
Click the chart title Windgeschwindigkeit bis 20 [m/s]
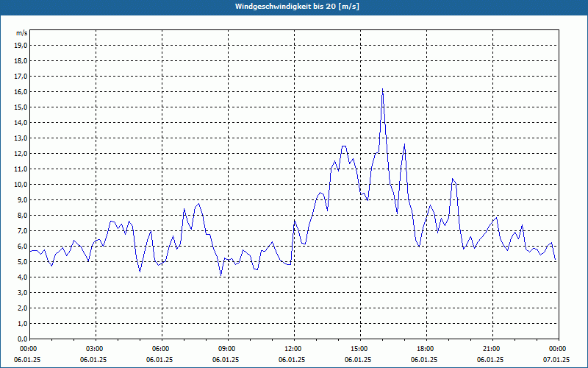click(x=297, y=7)
